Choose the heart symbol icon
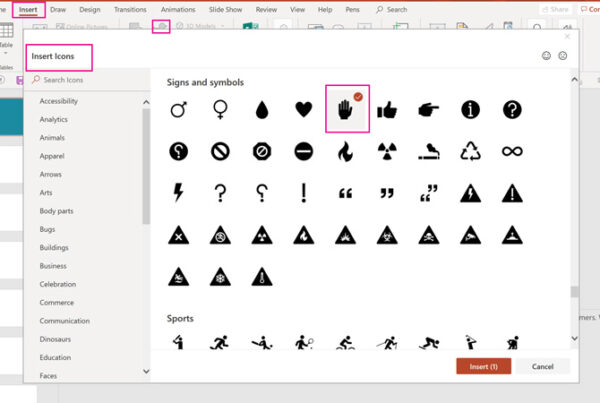The width and height of the screenshot is (600, 403). tap(302, 109)
